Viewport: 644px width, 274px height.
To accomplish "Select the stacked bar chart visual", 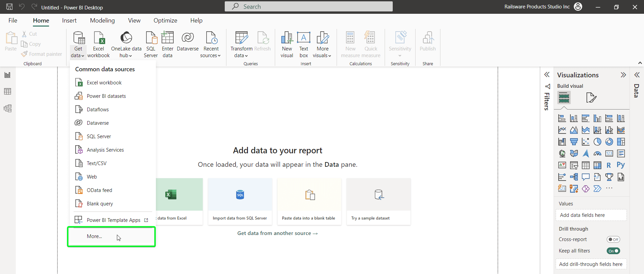I will coord(562,118).
